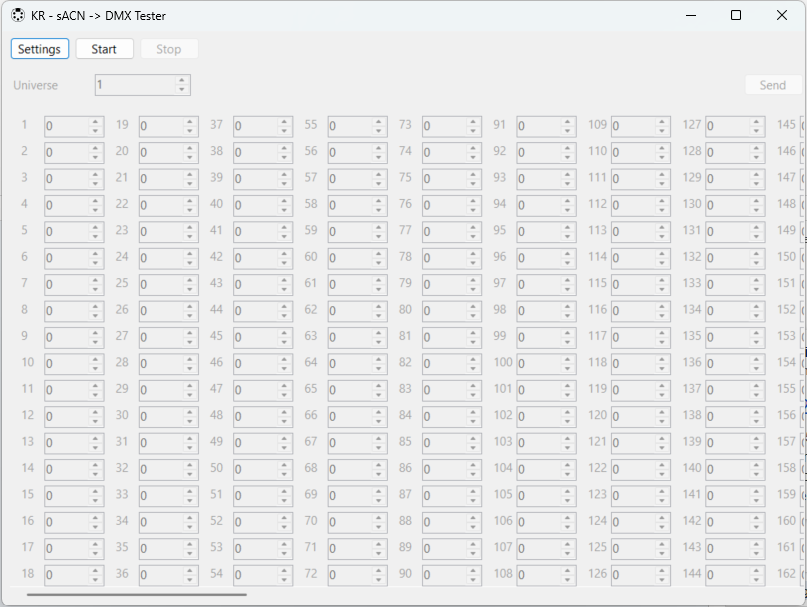Click channel 72 value field

click(358, 575)
